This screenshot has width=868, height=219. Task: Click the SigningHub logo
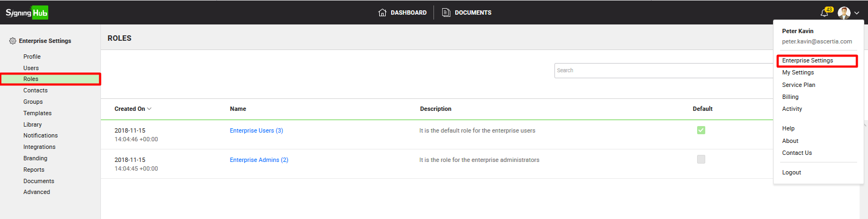[x=27, y=12]
